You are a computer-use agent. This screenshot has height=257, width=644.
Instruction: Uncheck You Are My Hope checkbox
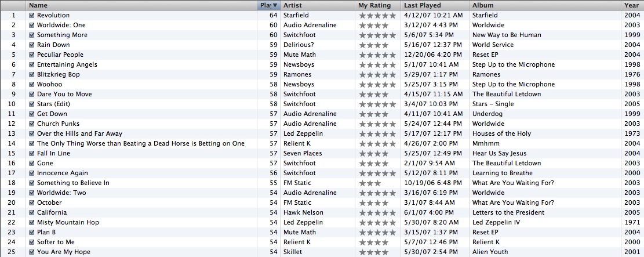pyautogui.click(x=32, y=252)
